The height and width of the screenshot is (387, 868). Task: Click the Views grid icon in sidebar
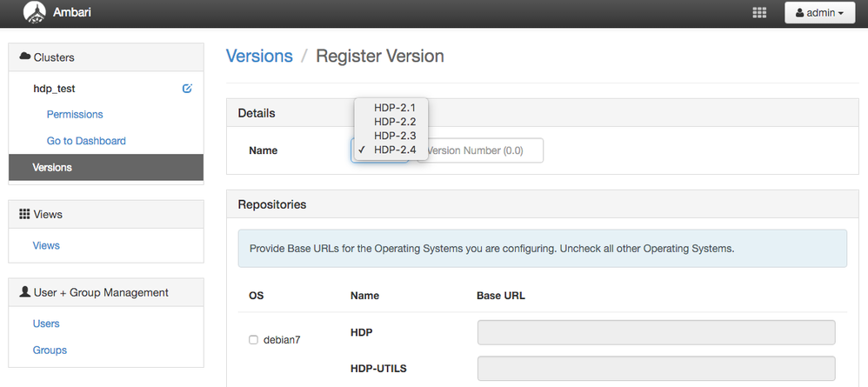[24, 214]
